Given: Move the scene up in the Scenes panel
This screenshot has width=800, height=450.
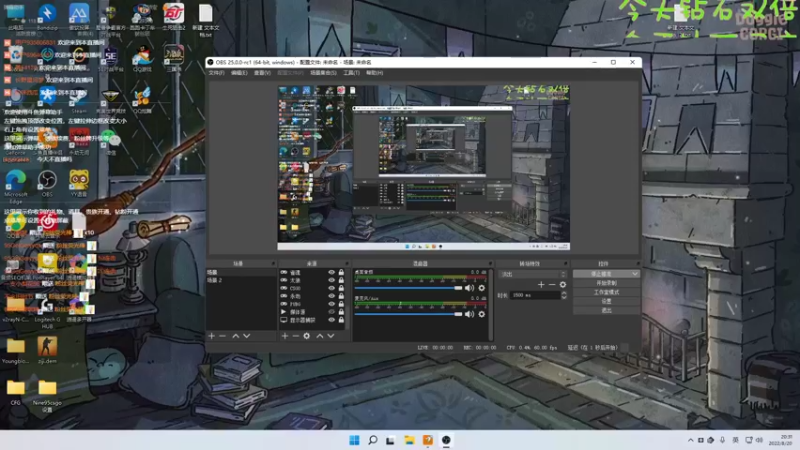Looking at the screenshot, I should click(235, 336).
